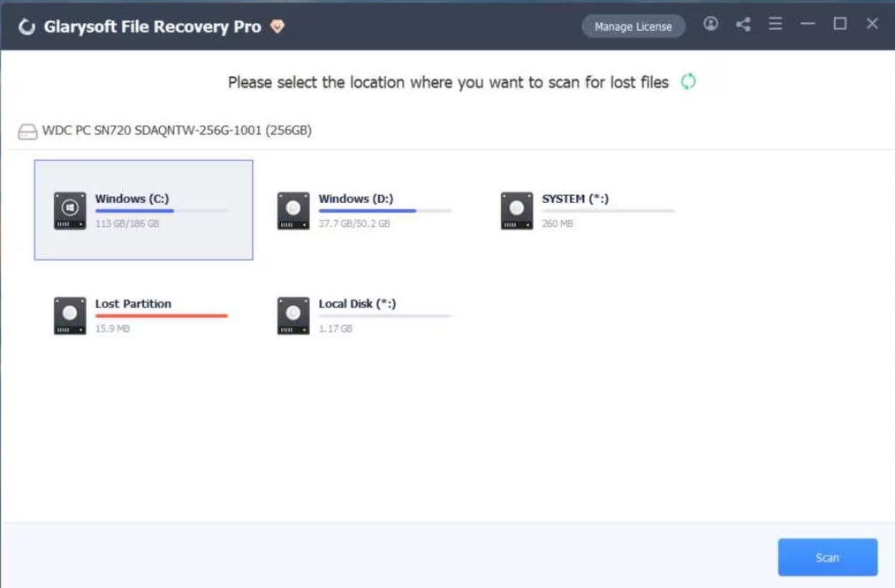Open the hamburger menu icon
The height and width of the screenshot is (588, 895).
775,24
